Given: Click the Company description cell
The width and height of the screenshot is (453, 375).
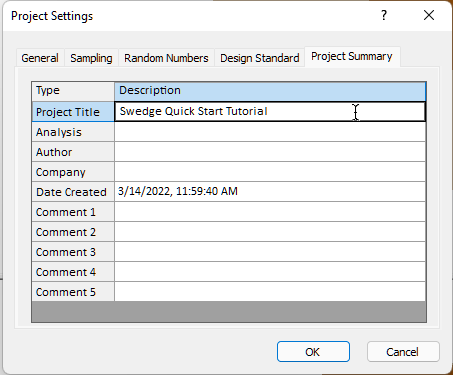Looking at the screenshot, I should (270, 172).
